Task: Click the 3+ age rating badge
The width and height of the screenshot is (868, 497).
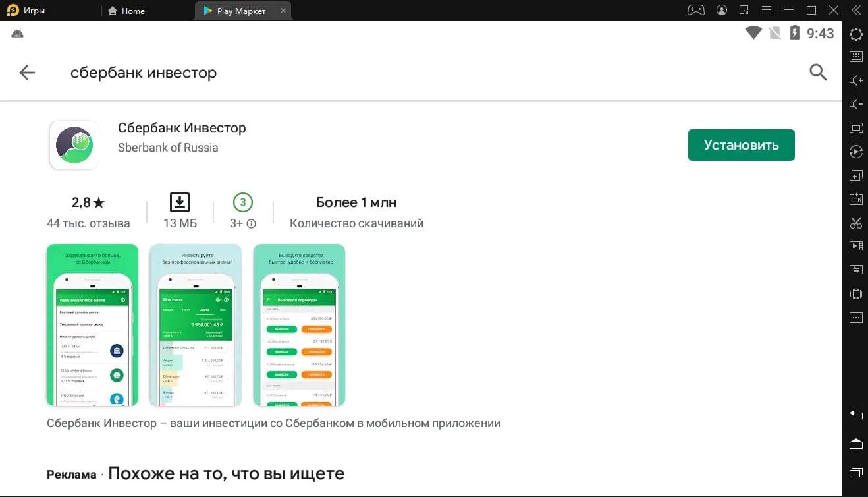Action: [x=242, y=202]
